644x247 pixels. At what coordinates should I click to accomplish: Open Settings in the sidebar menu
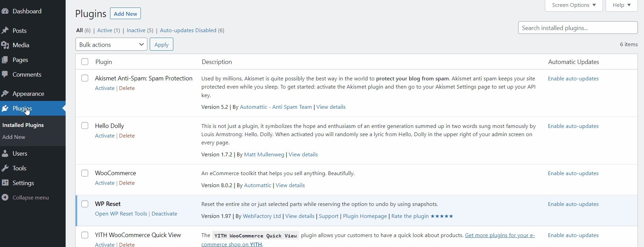[x=23, y=183]
